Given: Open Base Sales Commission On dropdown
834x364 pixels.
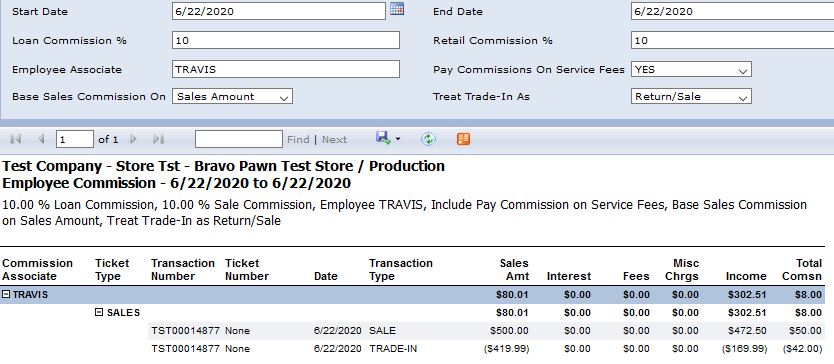Looking at the screenshot, I should (232, 96).
